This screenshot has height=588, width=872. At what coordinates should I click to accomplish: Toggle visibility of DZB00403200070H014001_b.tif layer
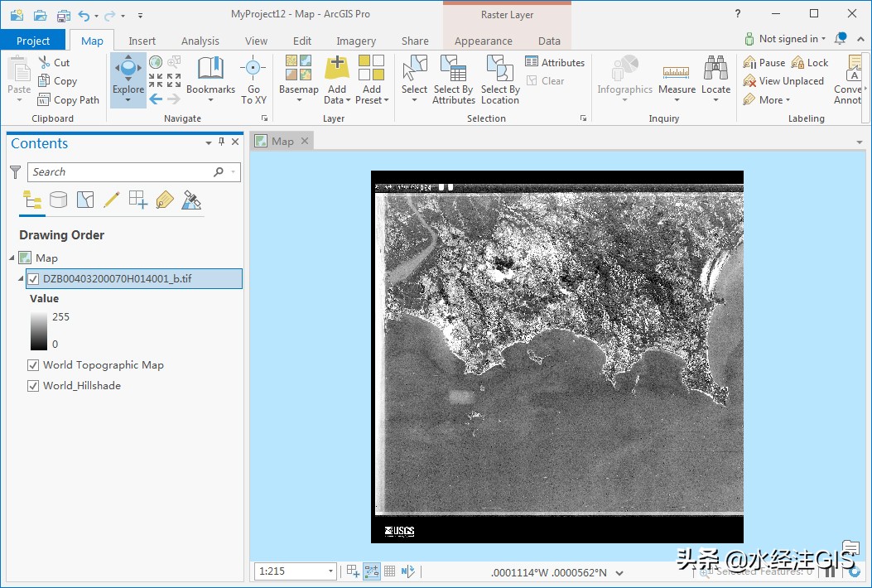(33, 279)
